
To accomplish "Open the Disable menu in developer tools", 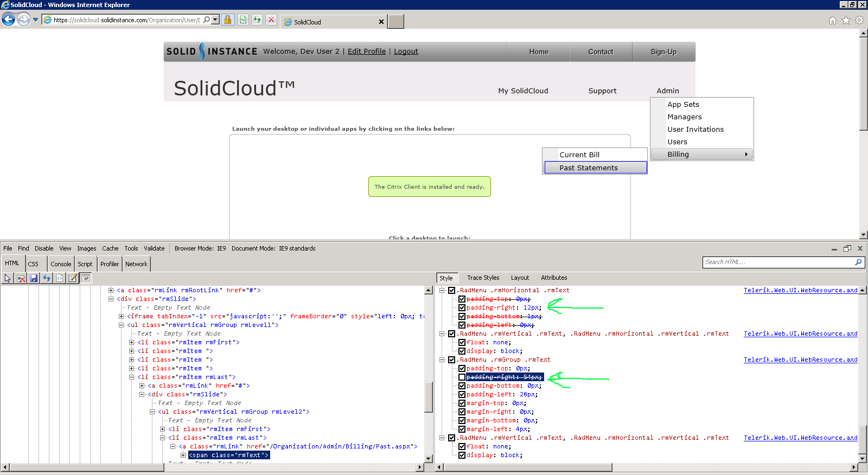I will (44, 248).
